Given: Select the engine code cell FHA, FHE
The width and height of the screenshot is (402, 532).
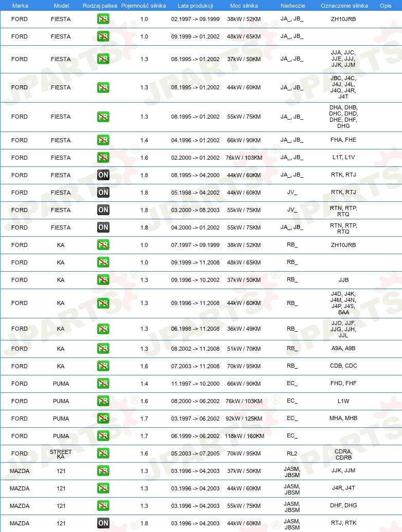Looking at the screenshot, I should coord(343,140).
